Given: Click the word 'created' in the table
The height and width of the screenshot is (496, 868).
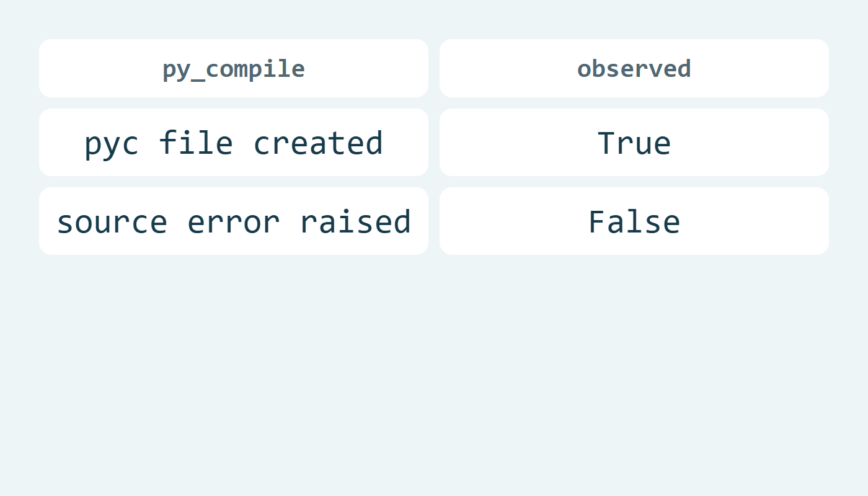Looking at the screenshot, I should click(x=318, y=143).
